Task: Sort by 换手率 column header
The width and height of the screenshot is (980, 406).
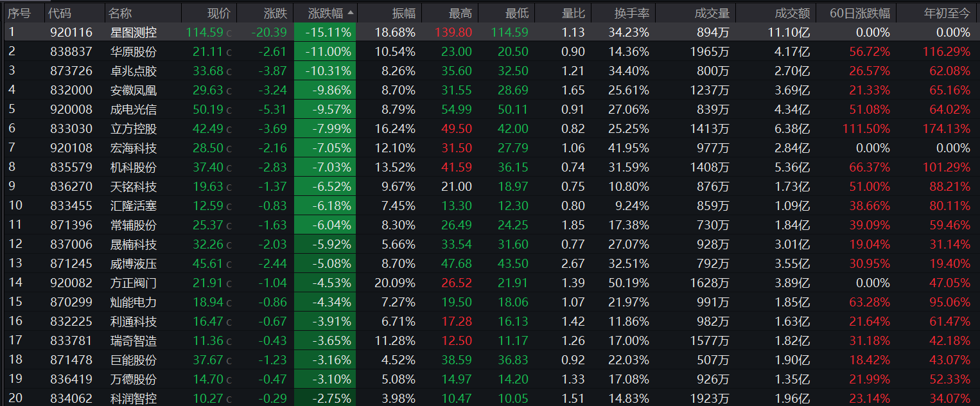Action: pos(631,13)
